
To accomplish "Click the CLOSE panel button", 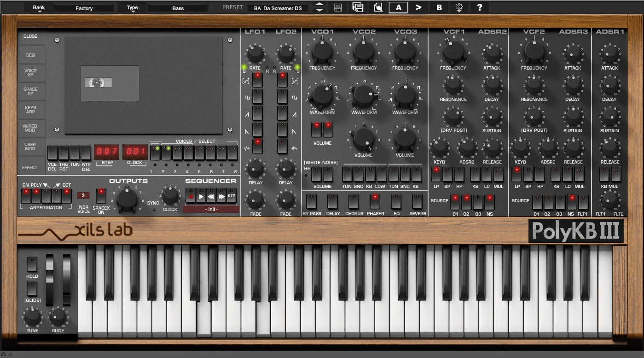I will click(31, 36).
